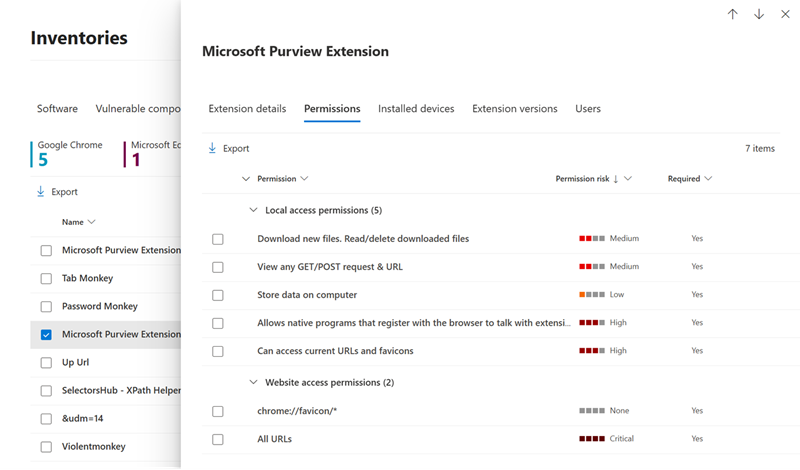The height and width of the screenshot is (470, 800).
Task: Filter by Microsoft Edge count 1
Action: tap(152, 154)
